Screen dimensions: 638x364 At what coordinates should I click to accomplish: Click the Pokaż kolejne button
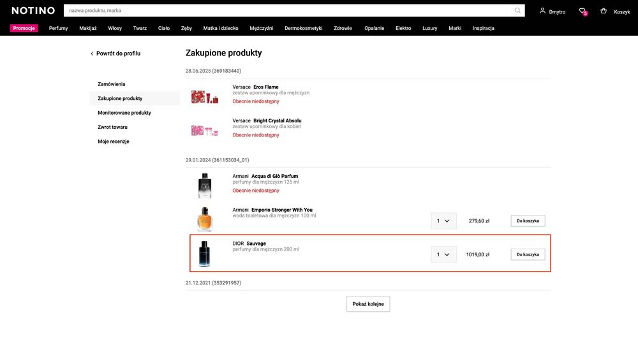(x=368, y=304)
